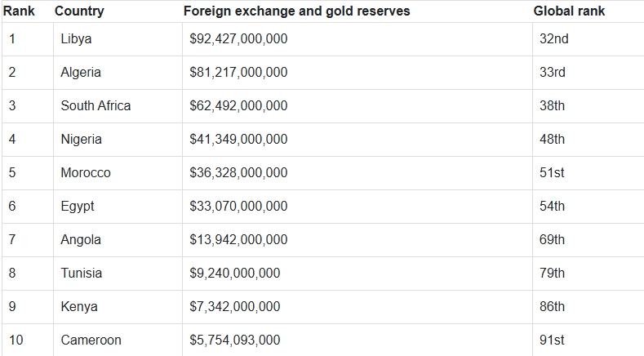Select the 32nd global rank cell

coord(553,39)
